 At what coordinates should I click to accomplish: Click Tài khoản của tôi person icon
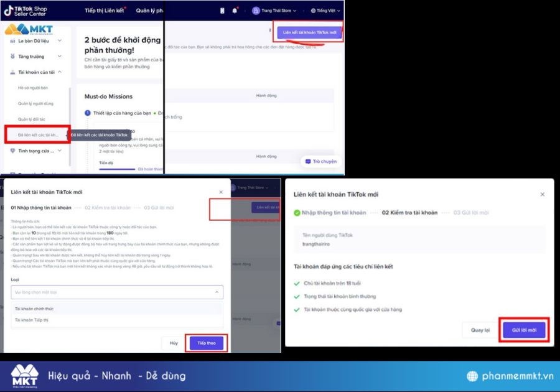pos(12,72)
